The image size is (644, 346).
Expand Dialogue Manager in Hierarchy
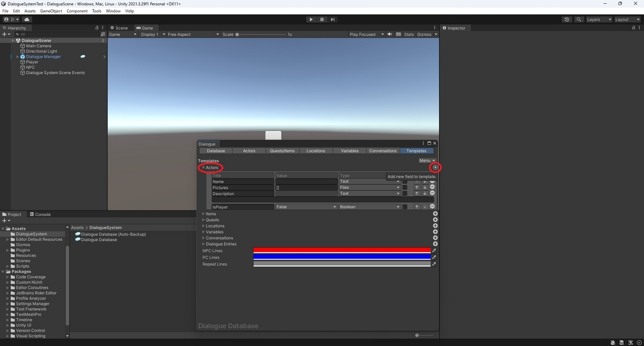click(x=18, y=56)
